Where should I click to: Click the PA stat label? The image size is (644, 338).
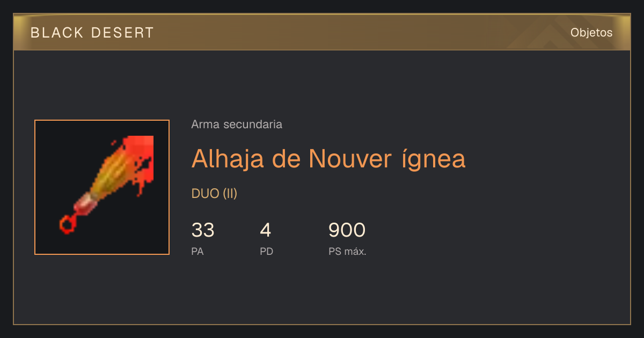pyautogui.click(x=197, y=251)
